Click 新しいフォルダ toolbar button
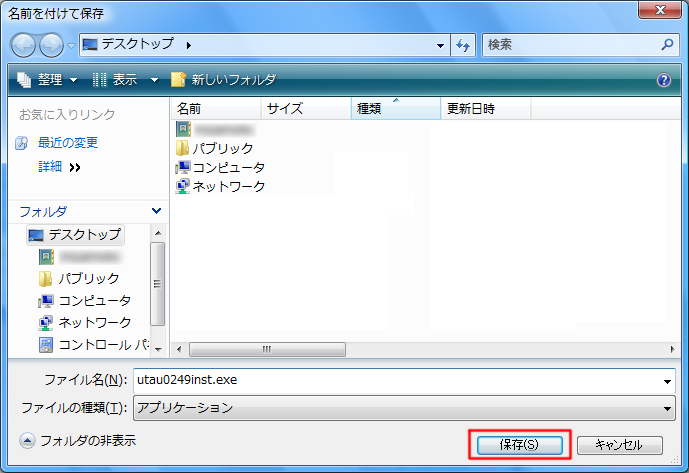Image resolution: width=689 pixels, height=473 pixels. 223,80
